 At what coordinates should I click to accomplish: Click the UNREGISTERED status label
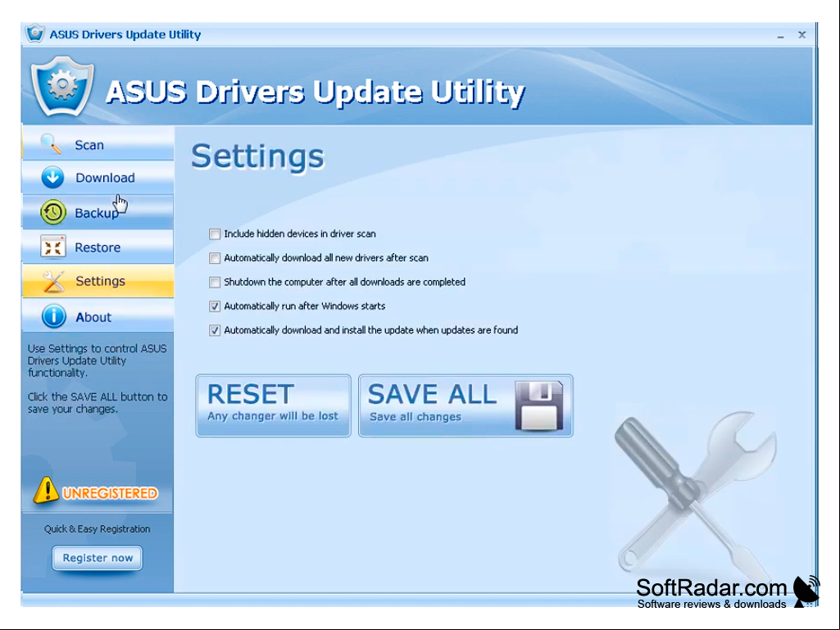pos(110,493)
